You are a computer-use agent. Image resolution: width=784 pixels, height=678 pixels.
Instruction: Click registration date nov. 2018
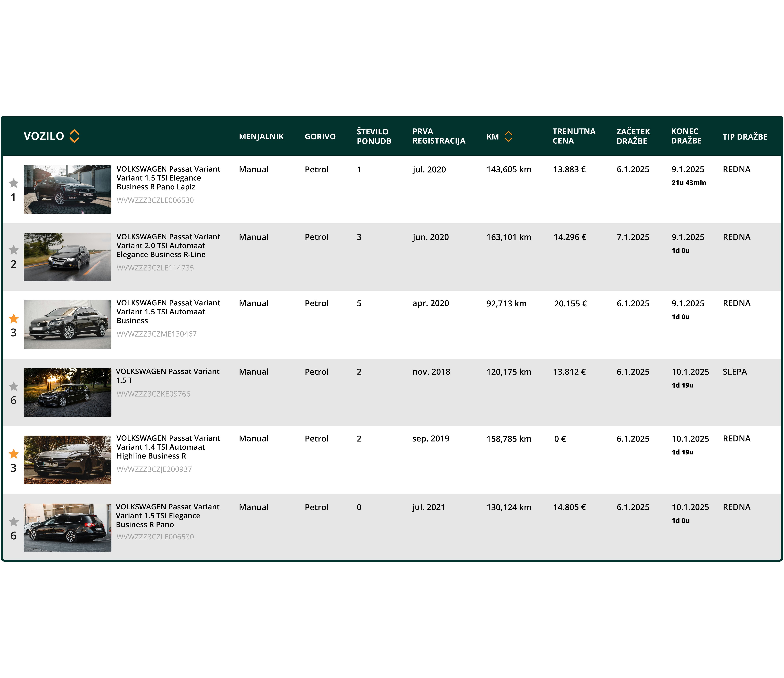coord(431,372)
